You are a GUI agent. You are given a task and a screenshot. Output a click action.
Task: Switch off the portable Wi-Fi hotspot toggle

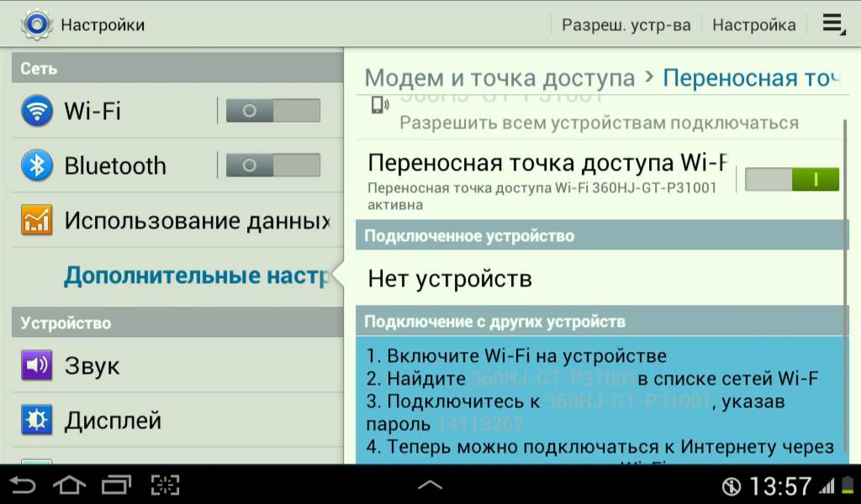coord(792,179)
